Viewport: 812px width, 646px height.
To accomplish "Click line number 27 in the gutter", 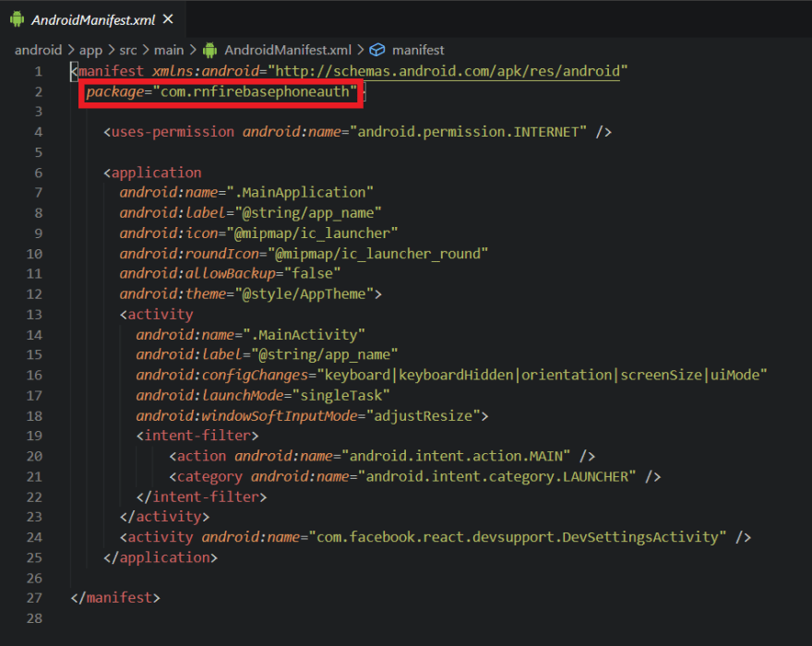I will click(x=34, y=598).
